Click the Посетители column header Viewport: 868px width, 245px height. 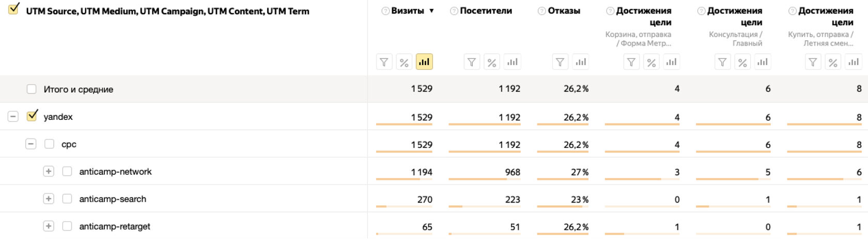[486, 11]
